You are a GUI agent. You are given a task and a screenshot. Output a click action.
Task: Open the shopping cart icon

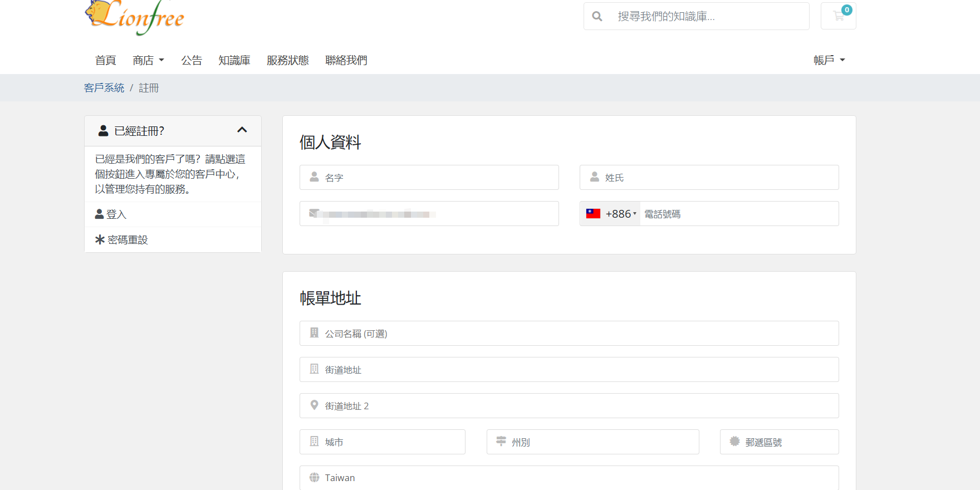tap(838, 16)
